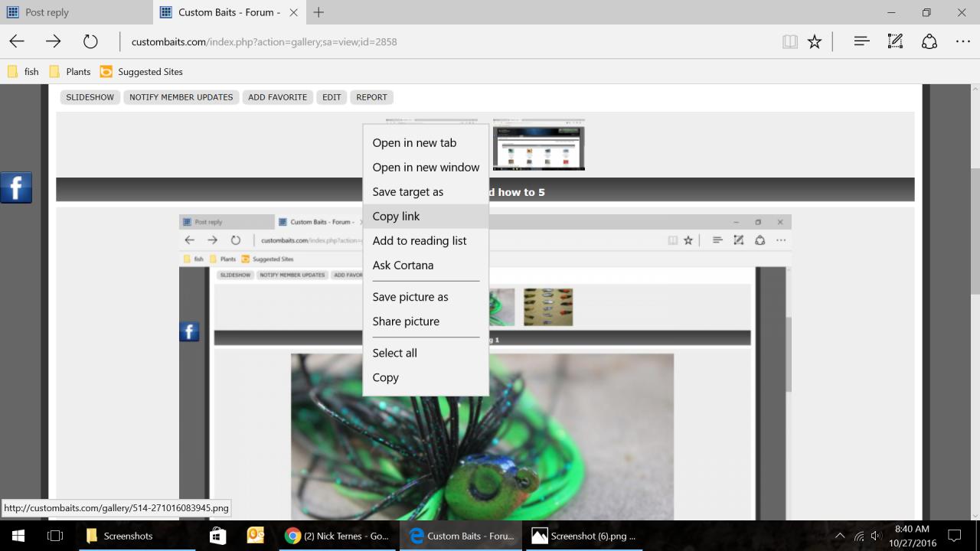Open the Share icon in toolbar
The height and width of the screenshot is (551, 980).
[929, 42]
